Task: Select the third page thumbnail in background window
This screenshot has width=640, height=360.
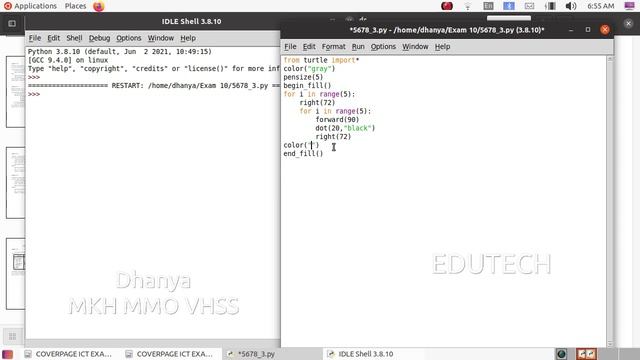Action: tap(16, 274)
